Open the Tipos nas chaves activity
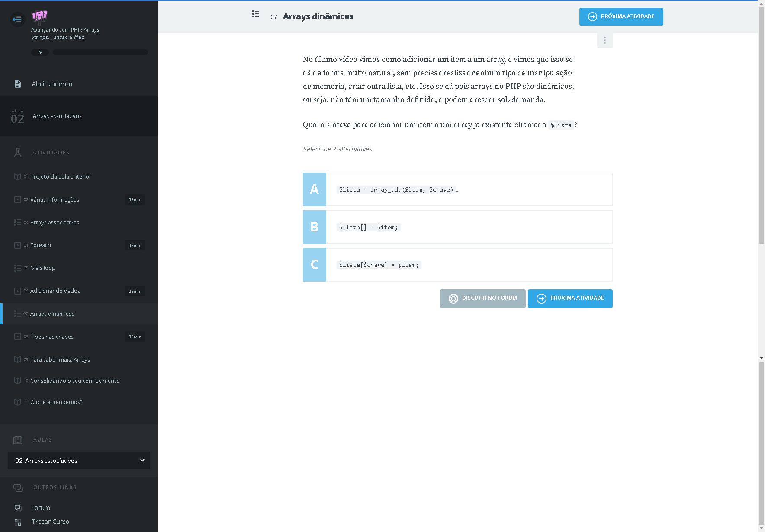Image resolution: width=765 pixels, height=532 pixels. tap(52, 337)
